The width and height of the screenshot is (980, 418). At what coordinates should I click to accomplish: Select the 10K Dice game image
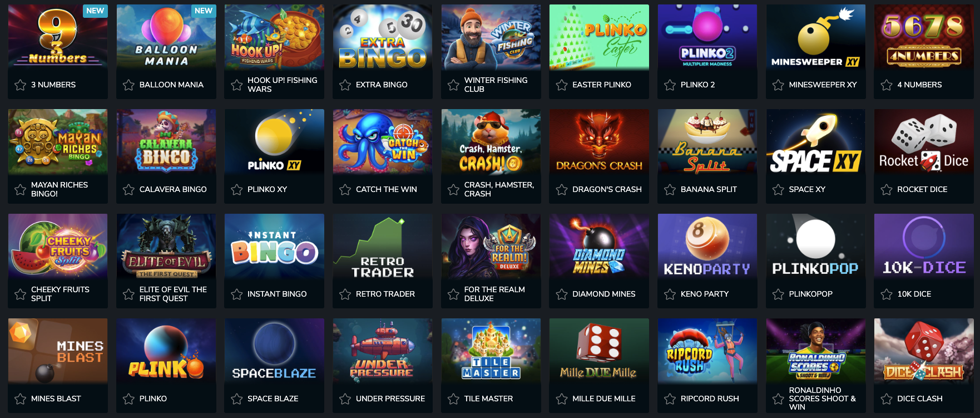924,247
